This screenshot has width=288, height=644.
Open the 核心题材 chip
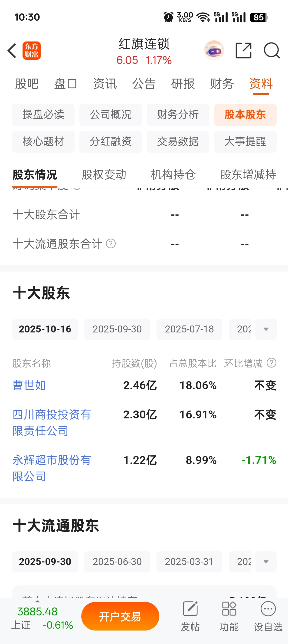tap(43, 141)
